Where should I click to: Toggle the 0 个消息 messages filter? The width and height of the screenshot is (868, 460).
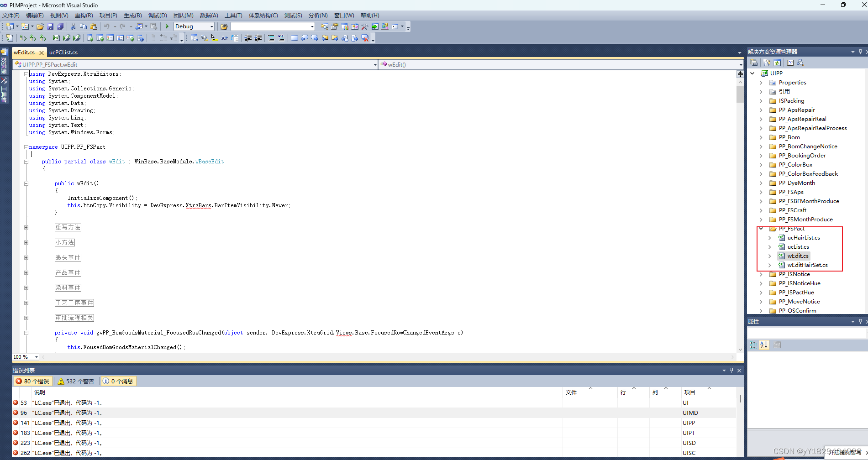point(118,381)
